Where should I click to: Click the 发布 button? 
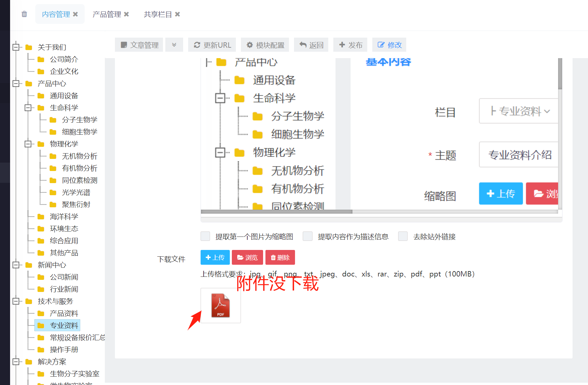[350, 45]
